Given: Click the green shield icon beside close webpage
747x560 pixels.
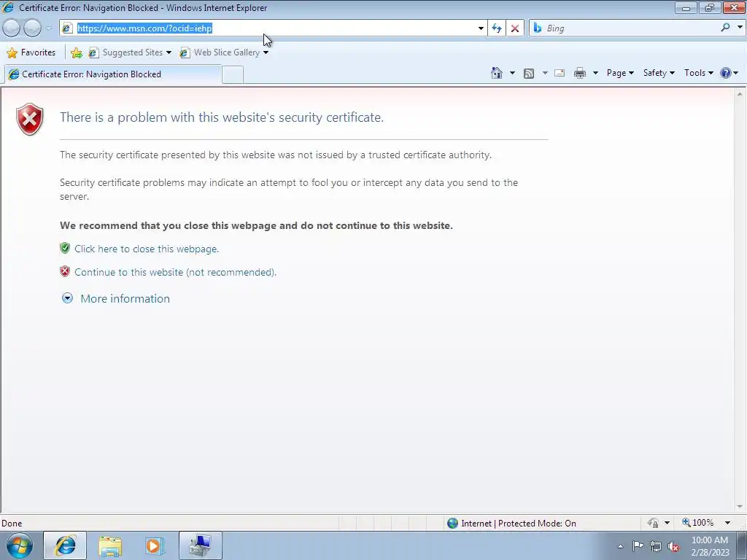Looking at the screenshot, I should 65,248.
